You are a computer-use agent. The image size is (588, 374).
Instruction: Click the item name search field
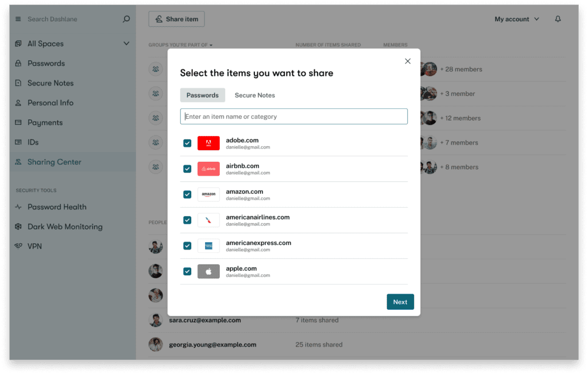click(293, 116)
